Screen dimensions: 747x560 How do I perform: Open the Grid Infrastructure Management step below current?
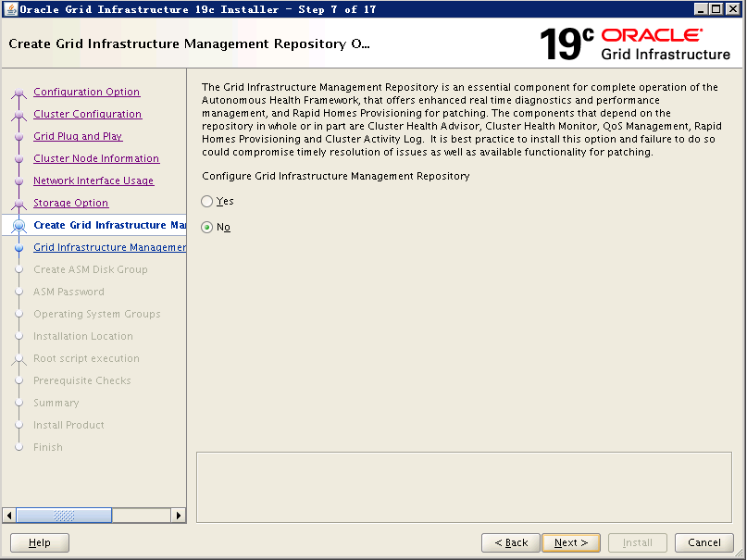click(109, 247)
